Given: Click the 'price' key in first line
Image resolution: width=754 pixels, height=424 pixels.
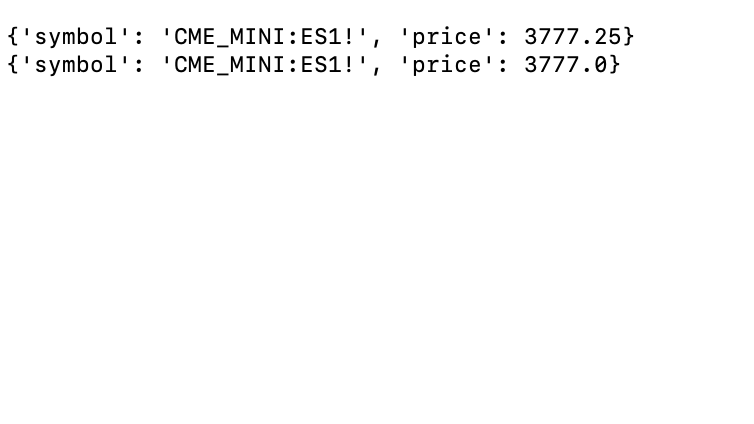Looking at the screenshot, I should click(x=446, y=37).
